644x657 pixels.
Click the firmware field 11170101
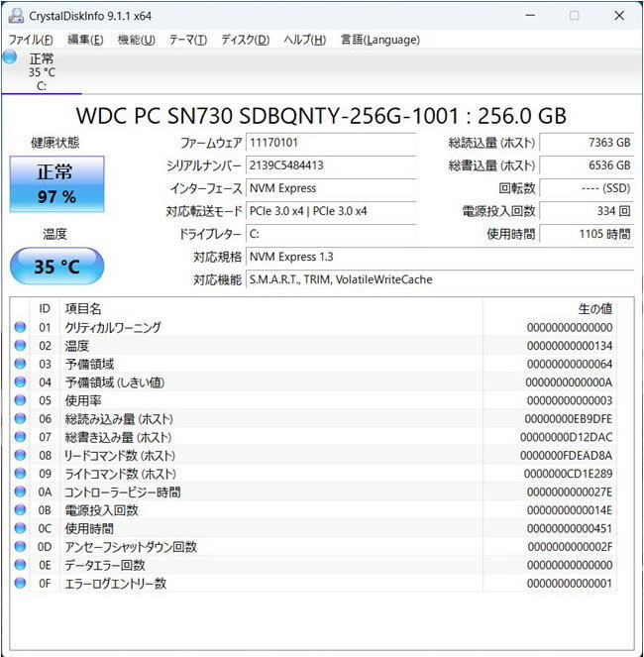[331, 143]
